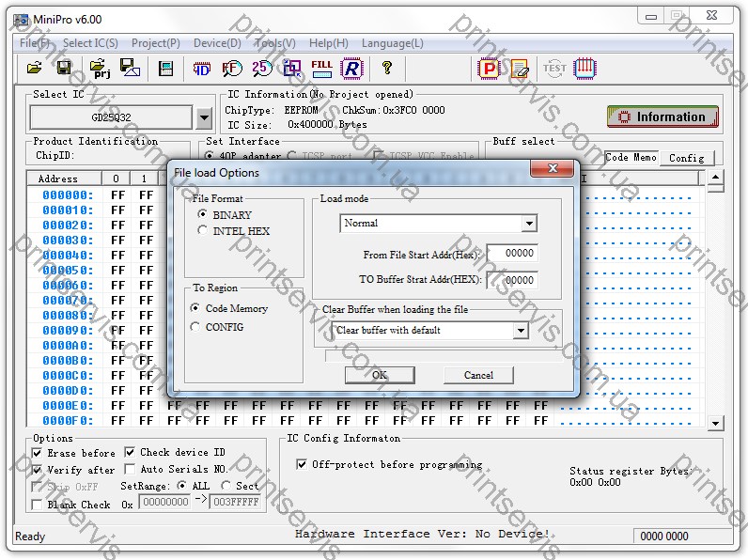Enable Auto Serials NO. checkbox
The height and width of the screenshot is (560, 748).
[x=130, y=469]
